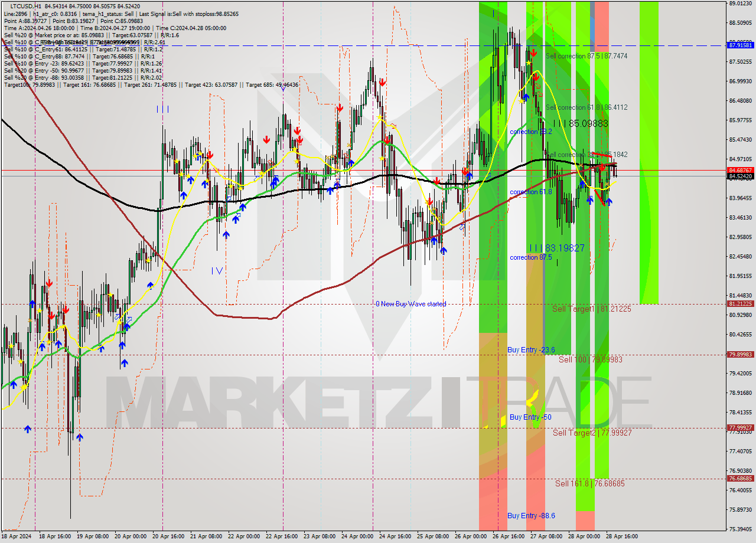The width and height of the screenshot is (756, 543).
Task: Click the 75.39405 price axis value
Action: (x=741, y=529)
